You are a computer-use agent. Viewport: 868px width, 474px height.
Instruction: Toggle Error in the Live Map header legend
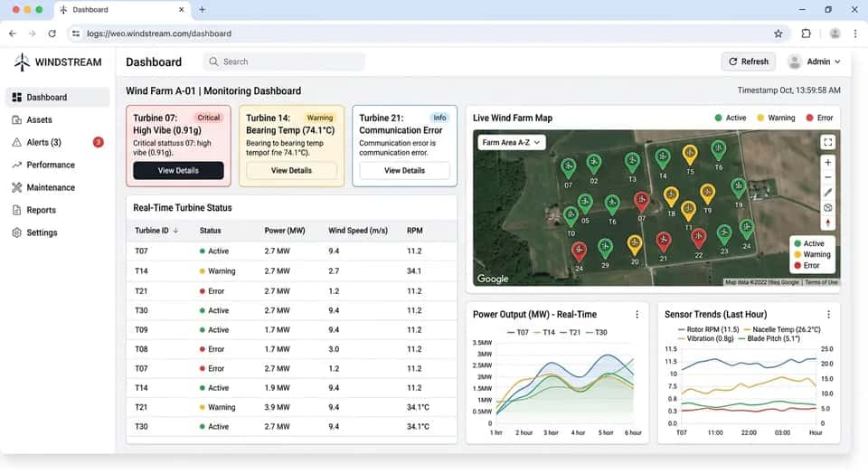[820, 118]
